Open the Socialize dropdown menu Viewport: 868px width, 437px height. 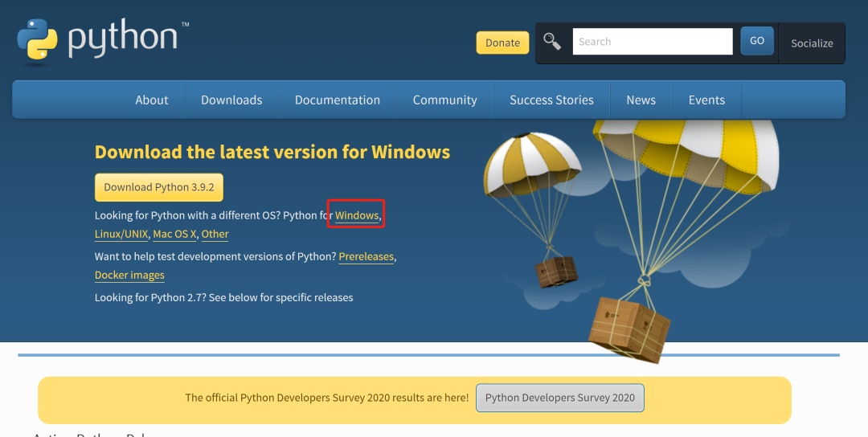point(812,43)
